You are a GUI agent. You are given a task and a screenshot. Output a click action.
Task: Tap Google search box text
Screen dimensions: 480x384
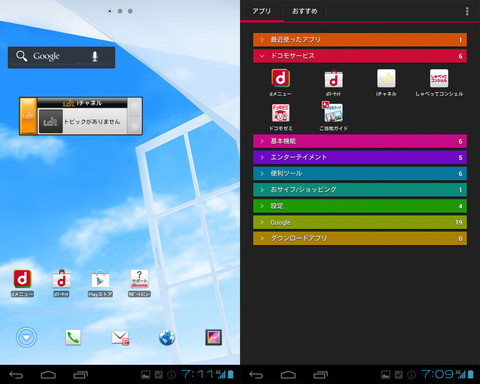46,56
